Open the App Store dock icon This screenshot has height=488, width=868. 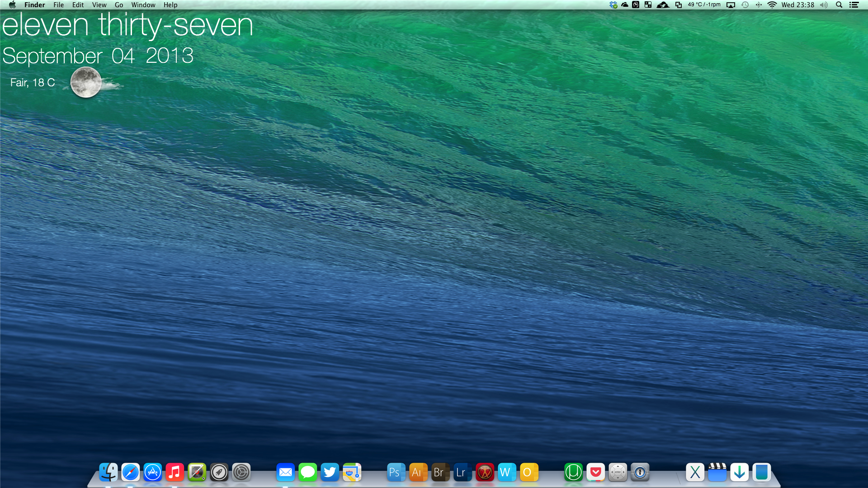153,472
